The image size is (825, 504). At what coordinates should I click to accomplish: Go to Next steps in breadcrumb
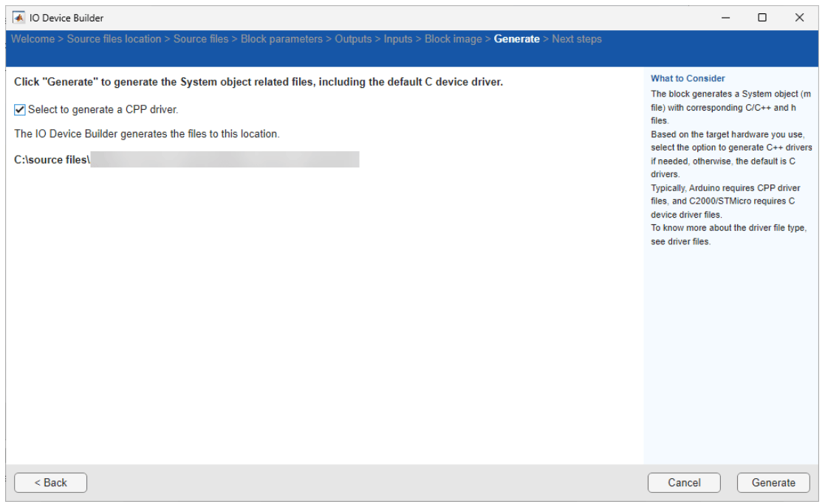tap(577, 39)
